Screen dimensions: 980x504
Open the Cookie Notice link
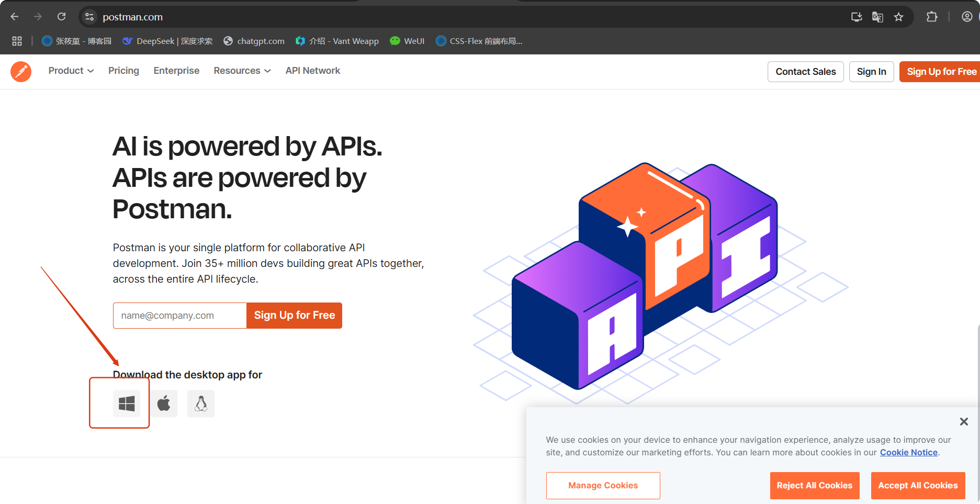909,453
